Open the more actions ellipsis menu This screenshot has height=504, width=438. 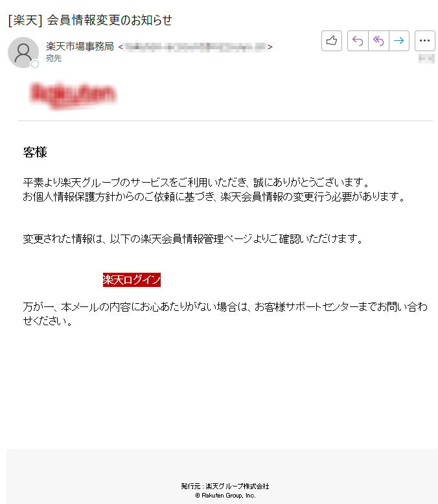click(425, 41)
